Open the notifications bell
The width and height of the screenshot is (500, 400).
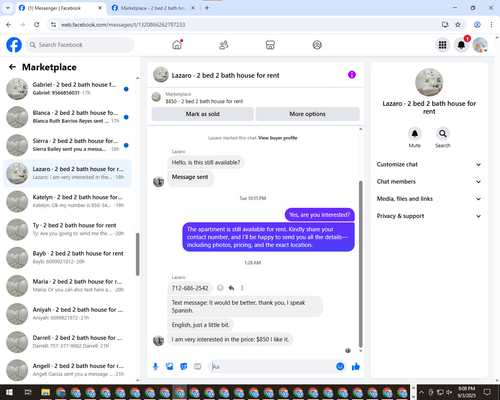pos(461,45)
